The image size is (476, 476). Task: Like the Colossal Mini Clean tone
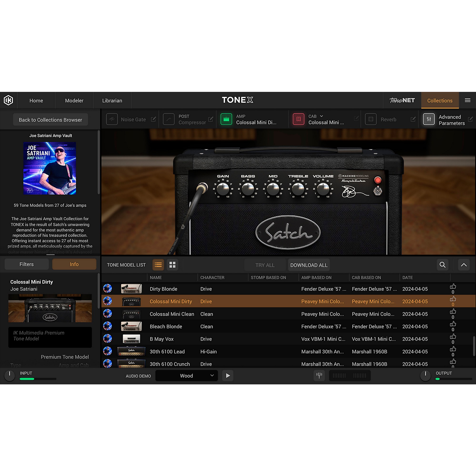453,311
